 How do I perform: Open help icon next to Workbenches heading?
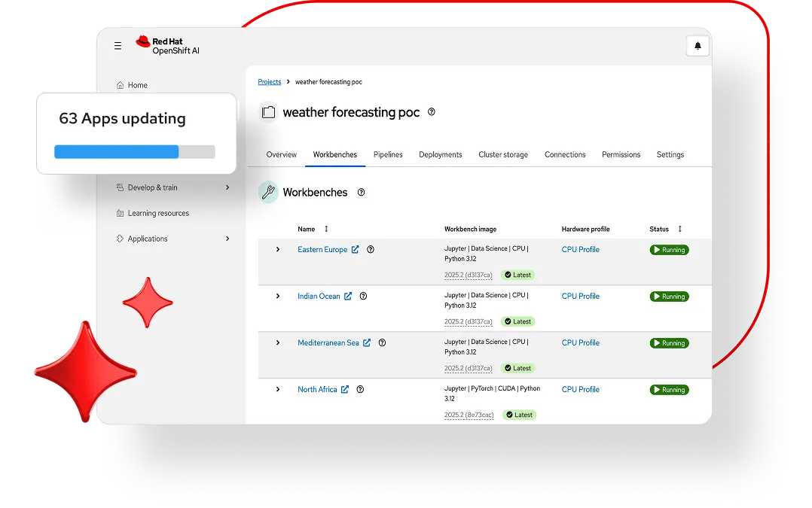(362, 193)
